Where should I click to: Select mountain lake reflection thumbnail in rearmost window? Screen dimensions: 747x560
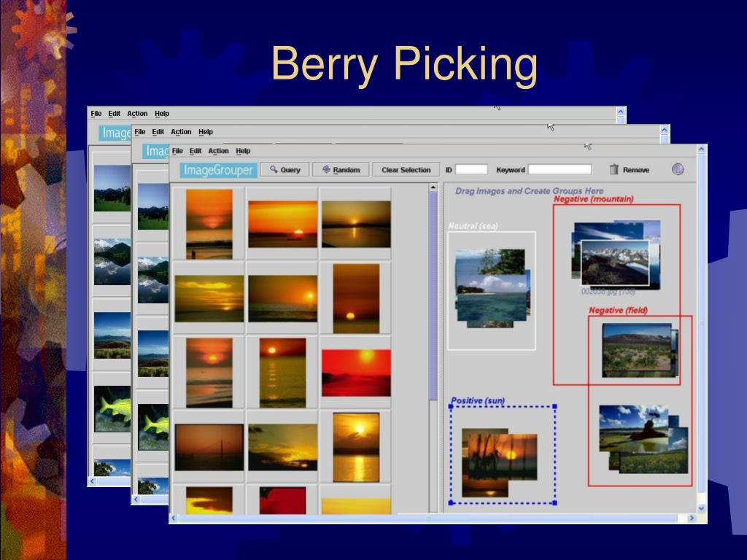[112, 262]
